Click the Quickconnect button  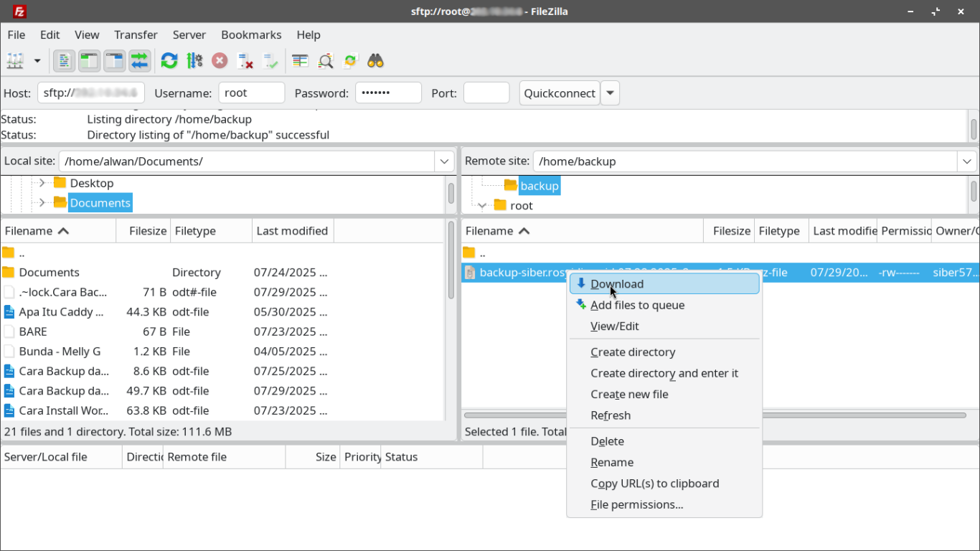[560, 93]
